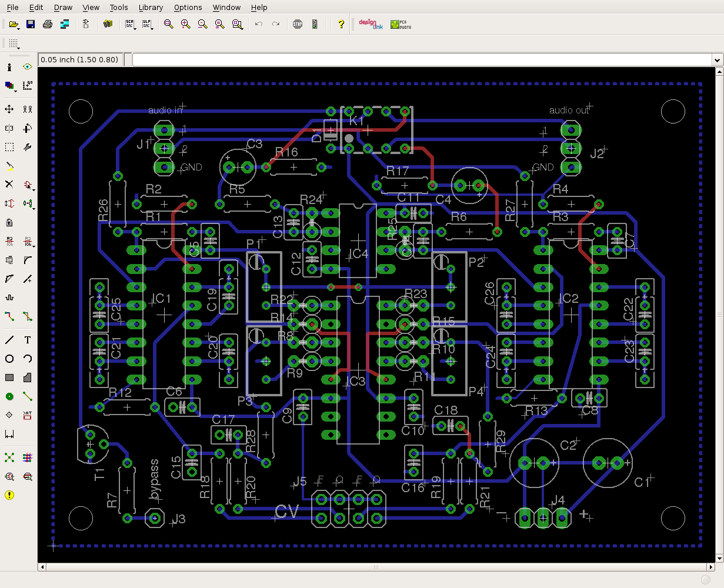
Task: Toggle the Show eye tool
Action: pyautogui.click(x=28, y=67)
